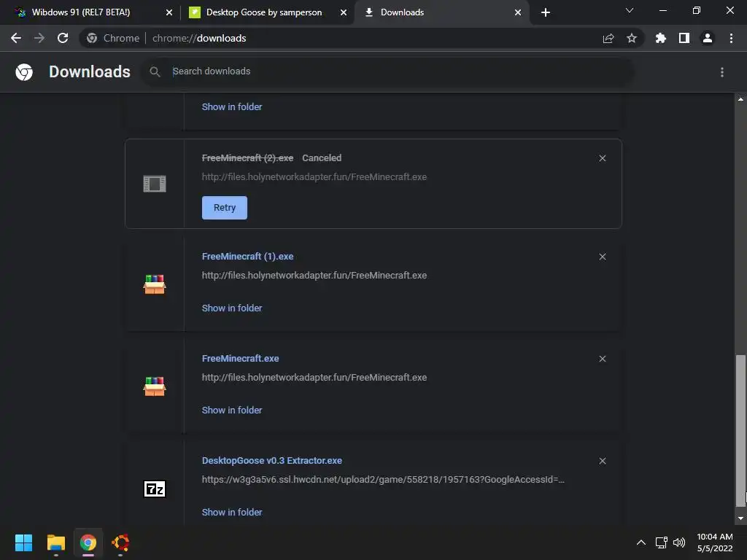Open DesktopGoose v0.3 Extractor.exe file link
The width and height of the screenshot is (747, 560).
click(x=271, y=461)
